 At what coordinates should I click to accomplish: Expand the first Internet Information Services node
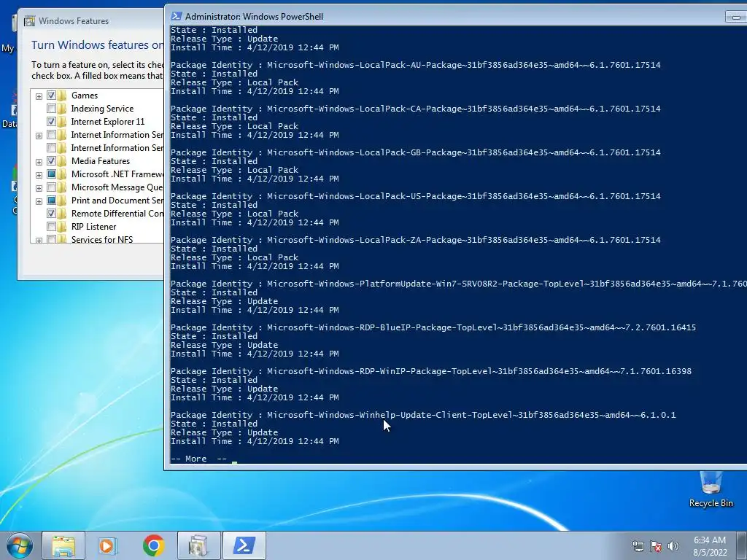pyautogui.click(x=39, y=136)
